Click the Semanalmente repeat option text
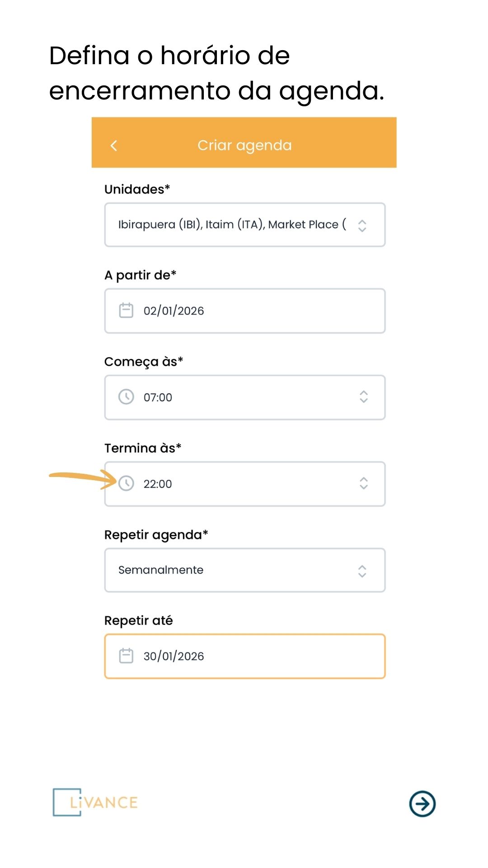488x868 pixels. (x=161, y=570)
